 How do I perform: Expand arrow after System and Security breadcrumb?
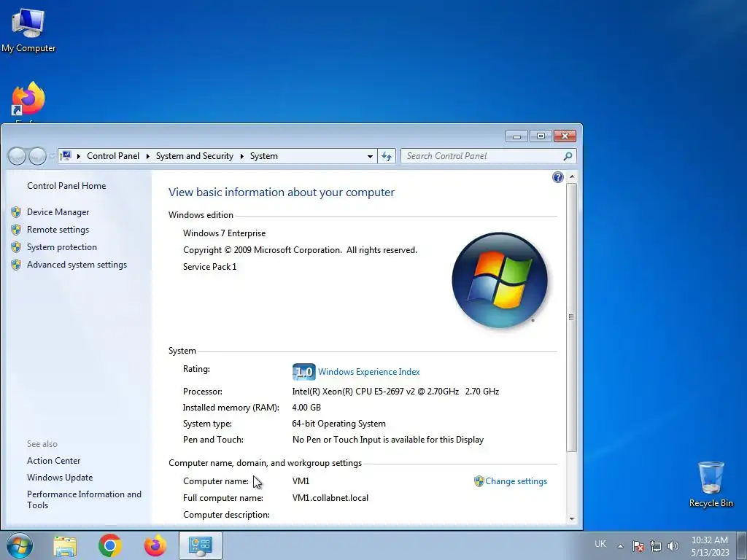point(242,156)
